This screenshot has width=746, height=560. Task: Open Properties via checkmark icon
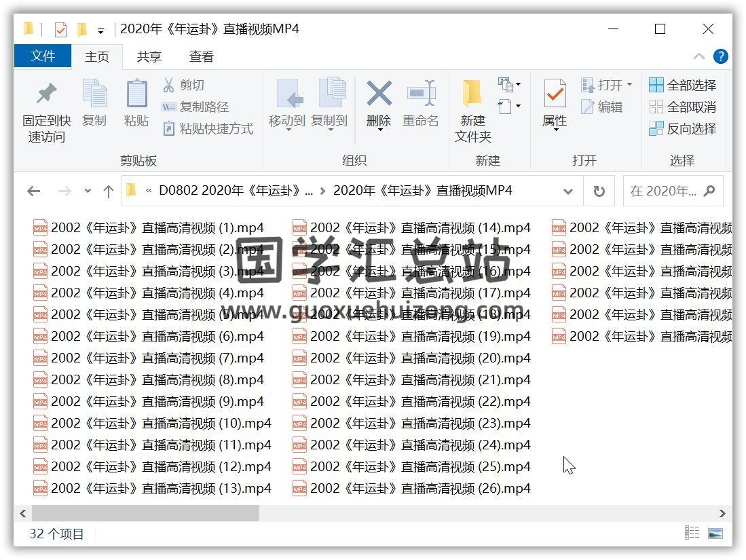click(555, 95)
